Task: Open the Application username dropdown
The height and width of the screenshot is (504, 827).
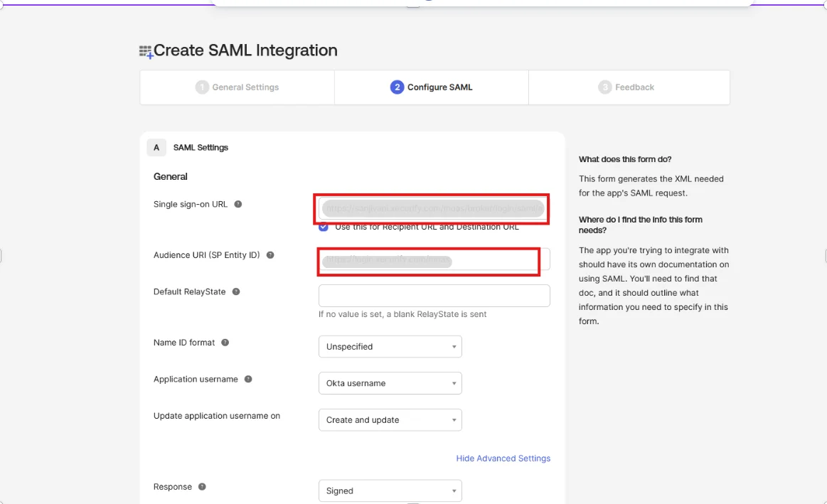Action: (390, 382)
